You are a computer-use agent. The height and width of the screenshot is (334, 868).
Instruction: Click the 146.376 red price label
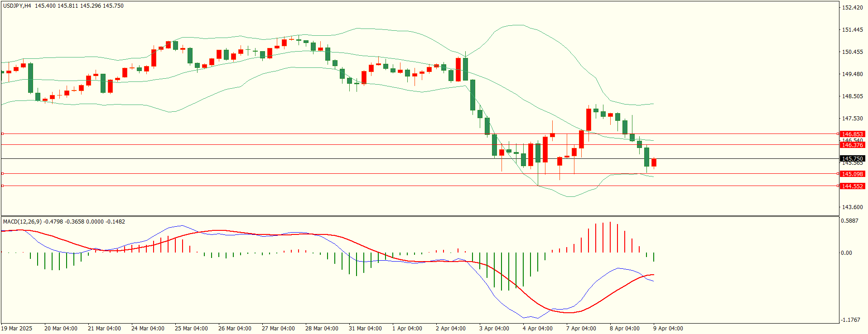pos(852,145)
